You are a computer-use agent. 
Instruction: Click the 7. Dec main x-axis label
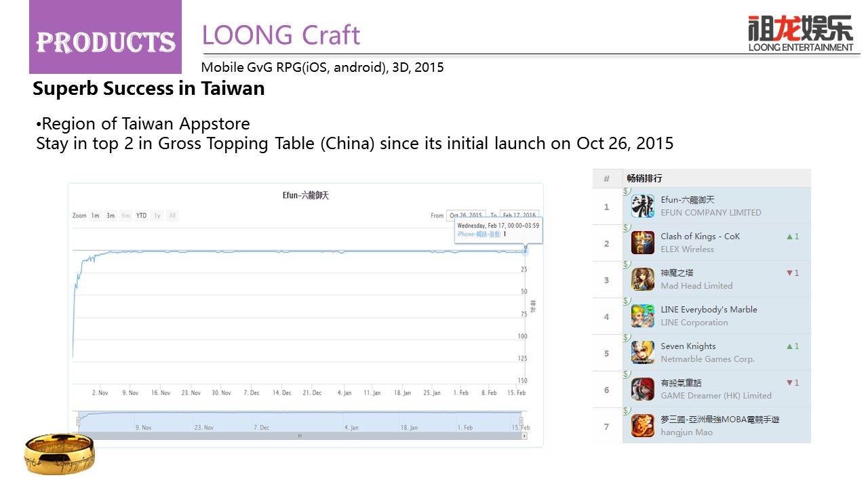click(x=252, y=393)
